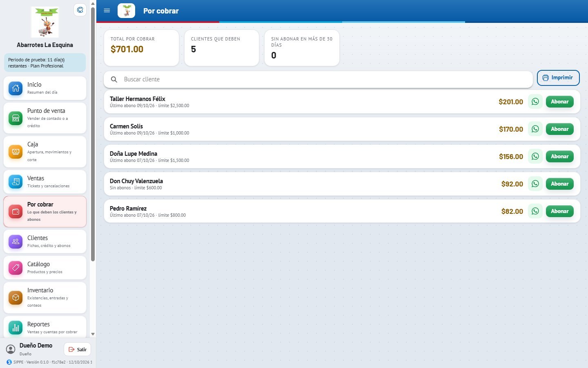588x368 pixels.
Task: Click the Por cobrar wallet icon
Action: coord(16,212)
